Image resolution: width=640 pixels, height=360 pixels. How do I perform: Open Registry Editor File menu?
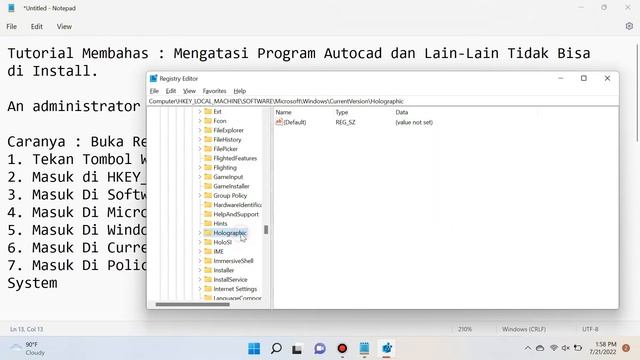click(154, 91)
